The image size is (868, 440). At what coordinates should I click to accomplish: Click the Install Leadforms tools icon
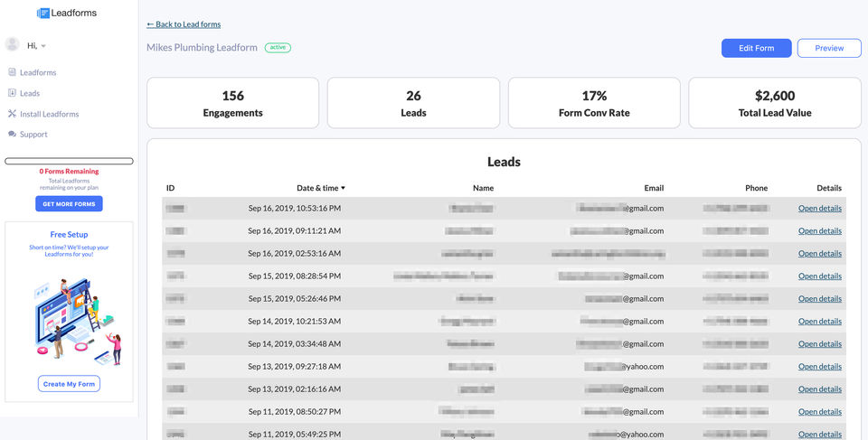12,114
